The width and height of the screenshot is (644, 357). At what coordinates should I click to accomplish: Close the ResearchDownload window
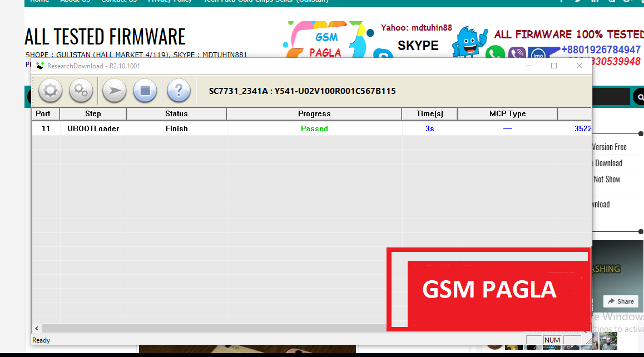click(x=579, y=66)
